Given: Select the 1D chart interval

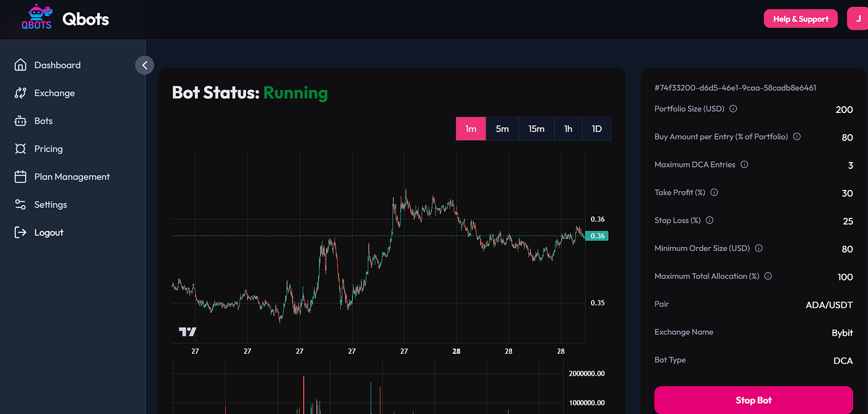Looking at the screenshot, I should point(596,129).
